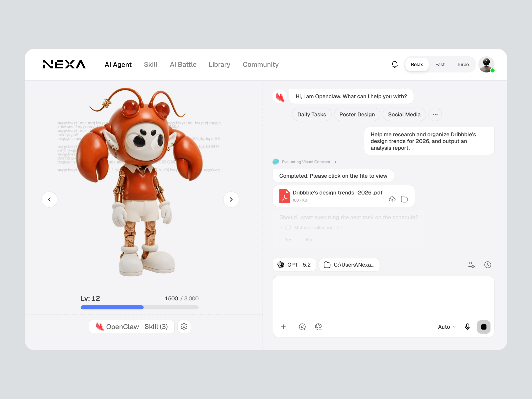Switch to the AI Battle tab
The image size is (532, 399).
(x=183, y=64)
